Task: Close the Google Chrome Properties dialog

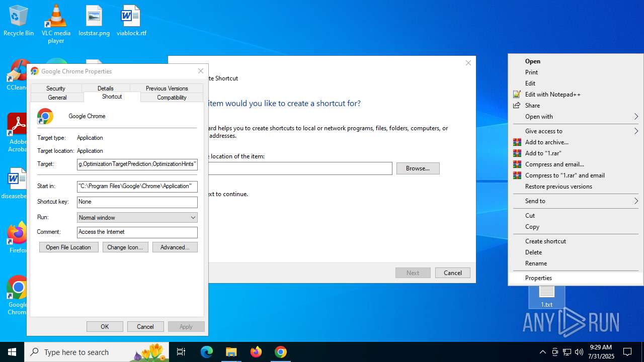Action: pos(201,71)
